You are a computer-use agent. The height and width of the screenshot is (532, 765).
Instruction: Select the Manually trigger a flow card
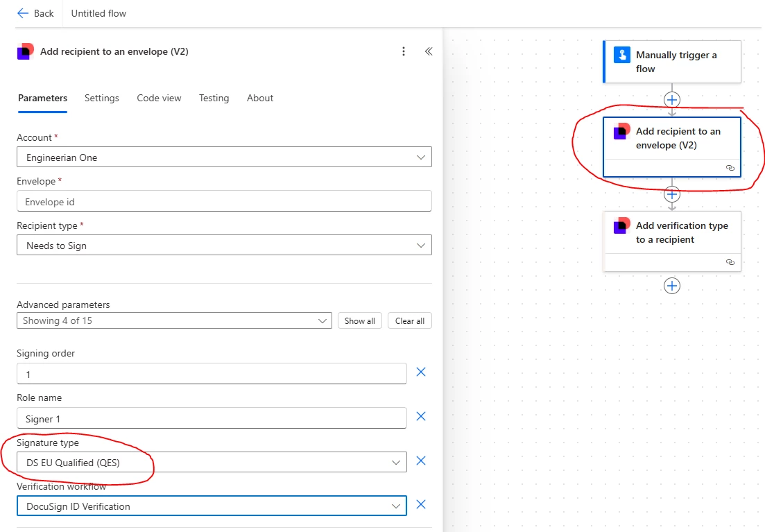click(x=672, y=62)
